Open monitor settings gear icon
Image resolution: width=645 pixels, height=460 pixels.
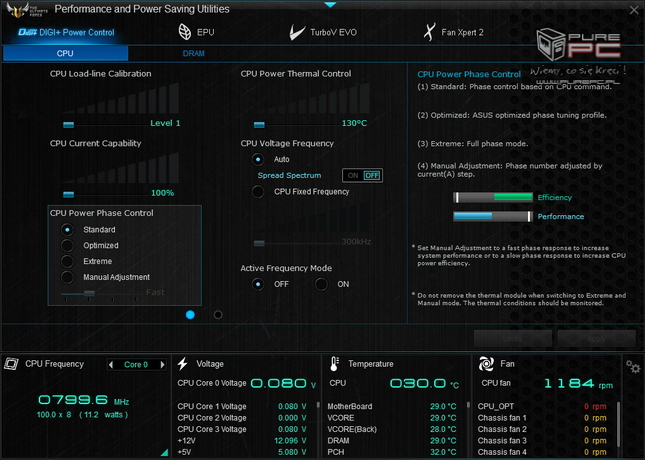(x=633, y=366)
